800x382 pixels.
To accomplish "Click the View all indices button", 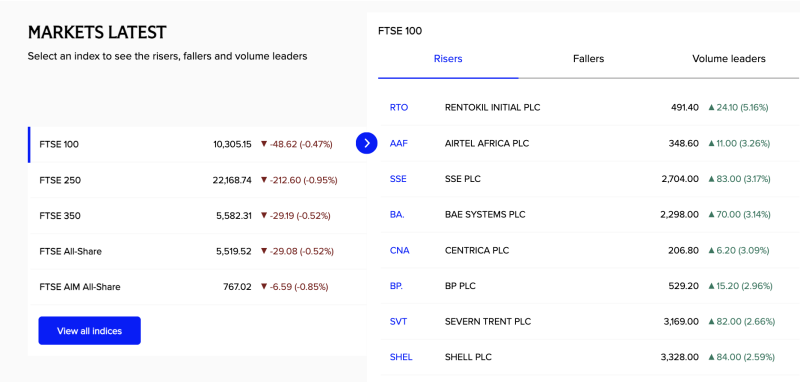I will click(89, 331).
